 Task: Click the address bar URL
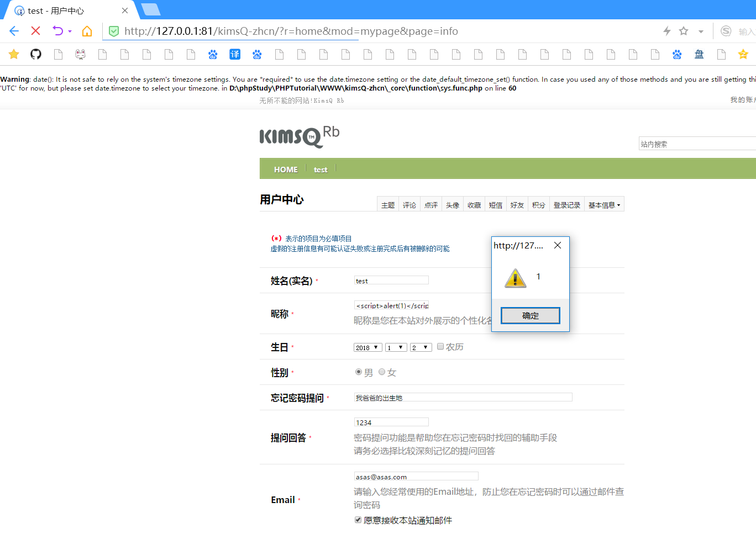(x=291, y=31)
